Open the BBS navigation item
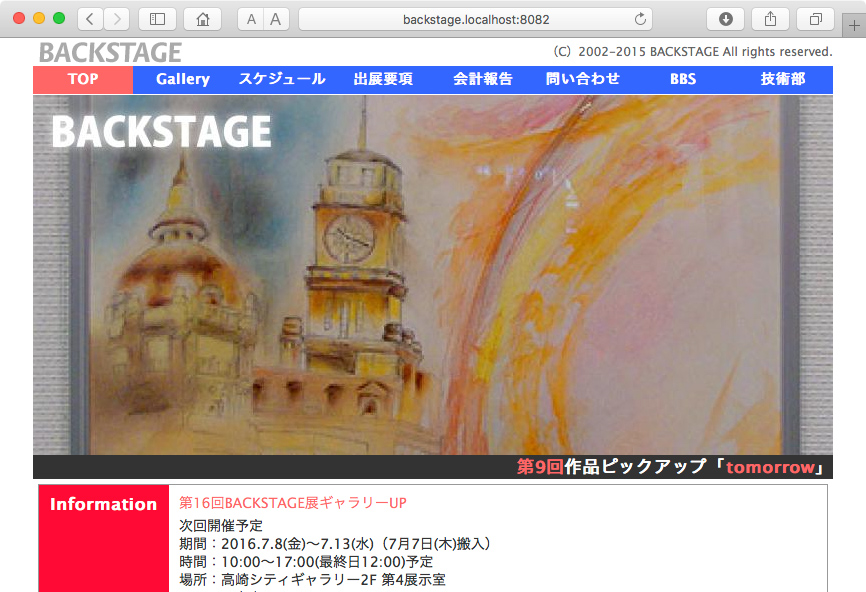This screenshot has width=866, height=592. 683,80
